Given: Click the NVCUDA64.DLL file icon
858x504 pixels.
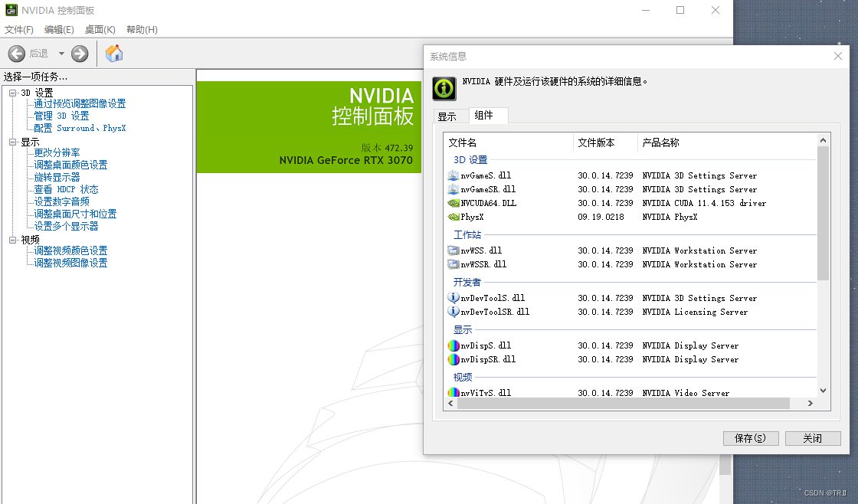Looking at the screenshot, I should pos(453,203).
